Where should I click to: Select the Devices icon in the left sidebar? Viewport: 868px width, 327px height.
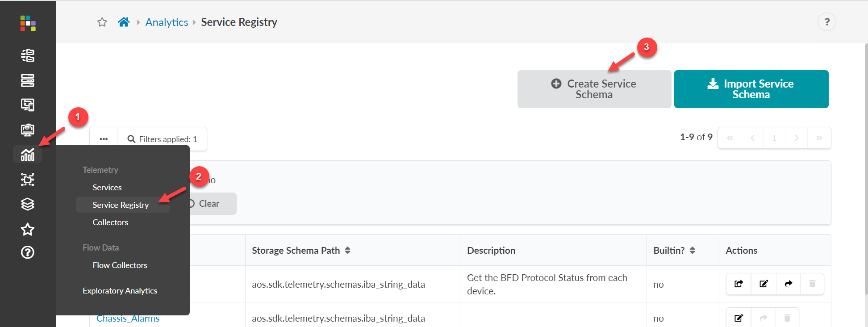pyautogui.click(x=28, y=80)
